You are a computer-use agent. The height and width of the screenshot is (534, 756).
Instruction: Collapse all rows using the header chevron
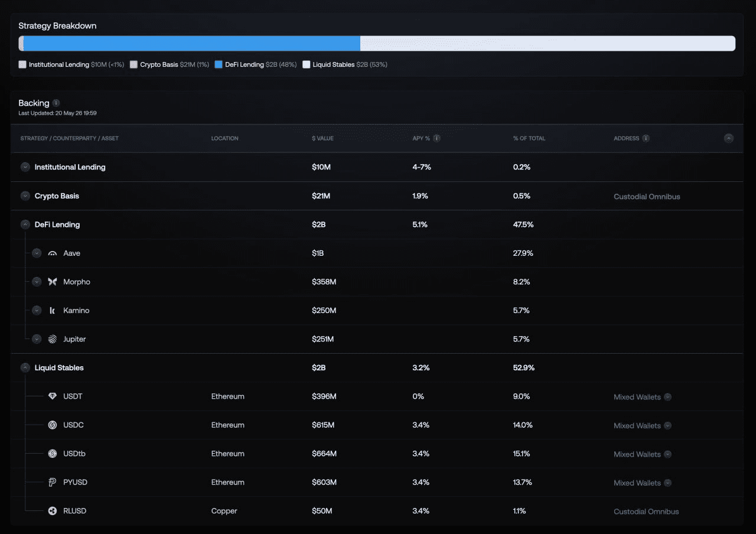click(729, 138)
